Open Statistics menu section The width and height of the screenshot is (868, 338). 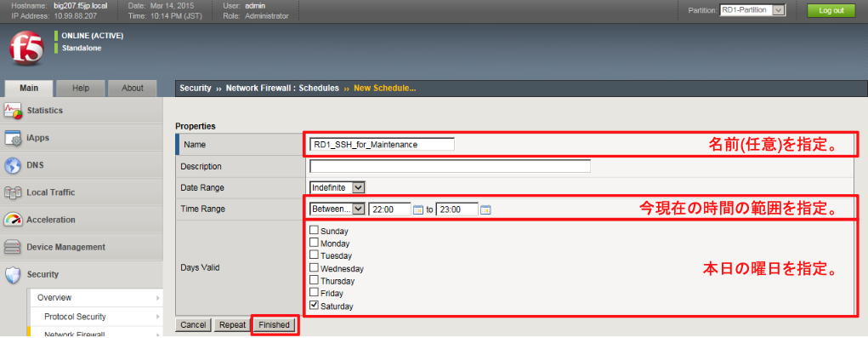pyautogui.click(x=82, y=111)
